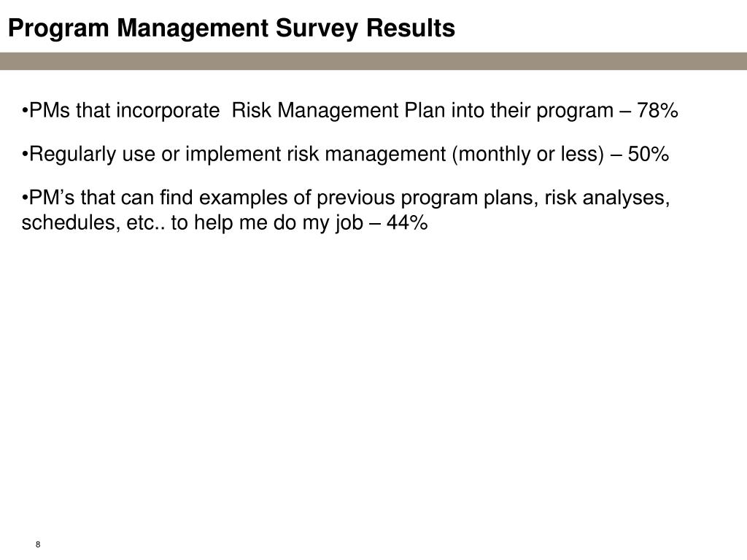The image size is (747, 560).
Task: Click the first bullet about Risk Management Plan
Action: click(x=349, y=111)
